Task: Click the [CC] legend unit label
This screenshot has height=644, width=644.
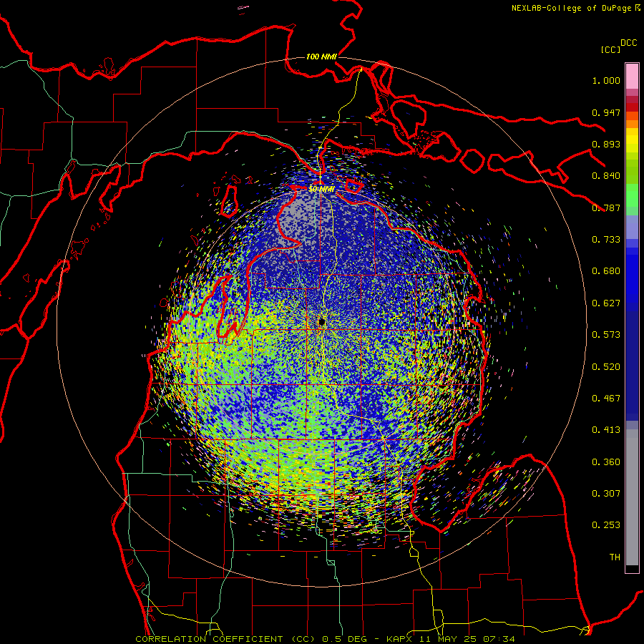Action: (x=610, y=49)
